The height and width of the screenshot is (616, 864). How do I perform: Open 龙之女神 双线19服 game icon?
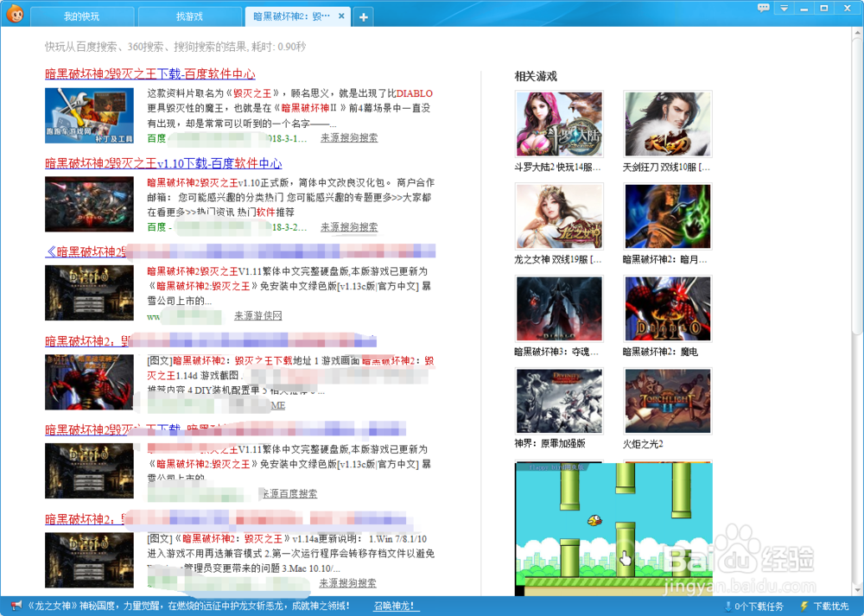point(559,216)
